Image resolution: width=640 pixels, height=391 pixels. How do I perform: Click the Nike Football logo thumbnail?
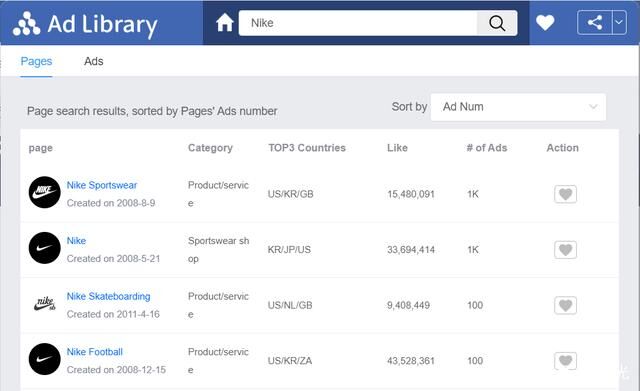(x=44, y=359)
